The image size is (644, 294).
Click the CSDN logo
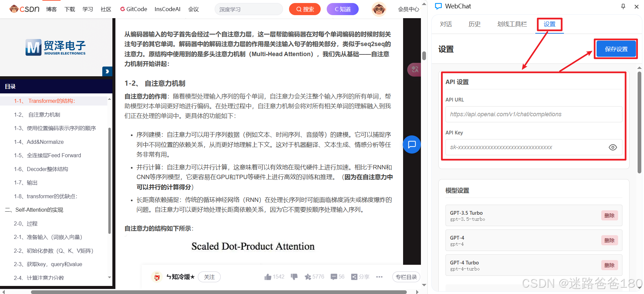24,9
